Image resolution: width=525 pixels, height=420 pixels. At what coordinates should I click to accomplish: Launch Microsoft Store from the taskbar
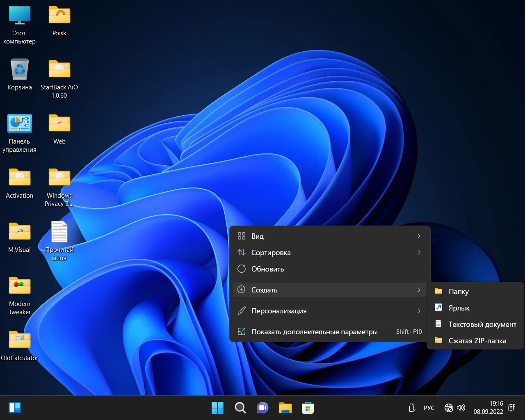308,408
